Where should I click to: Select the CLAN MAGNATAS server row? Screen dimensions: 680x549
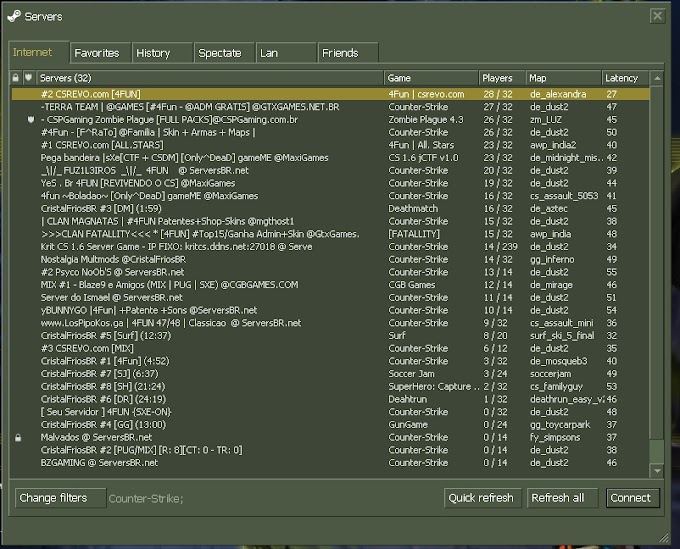click(x=330, y=221)
